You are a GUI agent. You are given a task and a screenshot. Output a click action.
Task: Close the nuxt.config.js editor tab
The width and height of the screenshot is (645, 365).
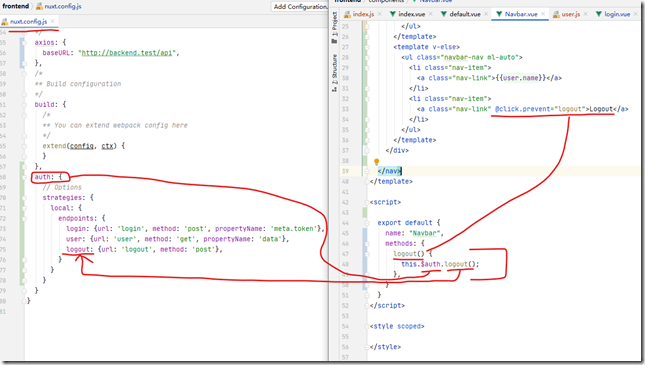(x=52, y=21)
